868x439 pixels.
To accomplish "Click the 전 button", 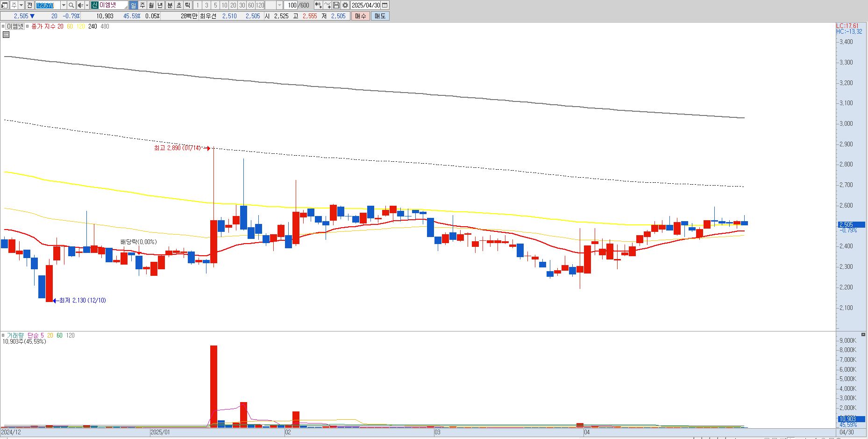I will pos(29,5).
